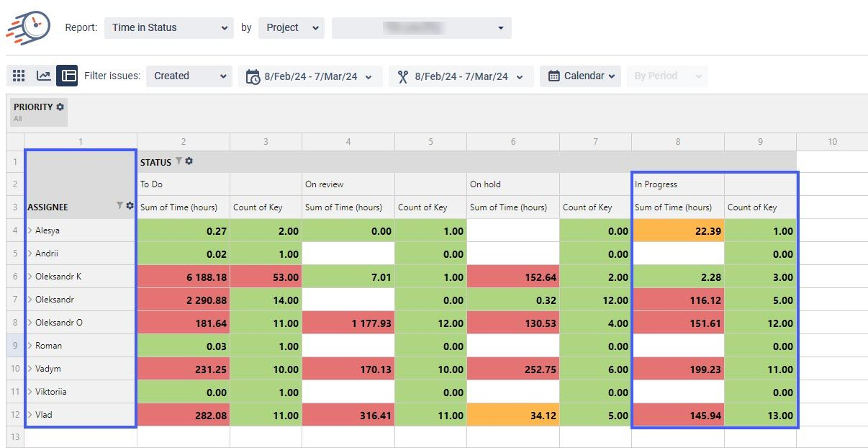
Task: Click the orange 22.39 In Progress cell
Action: point(677,230)
